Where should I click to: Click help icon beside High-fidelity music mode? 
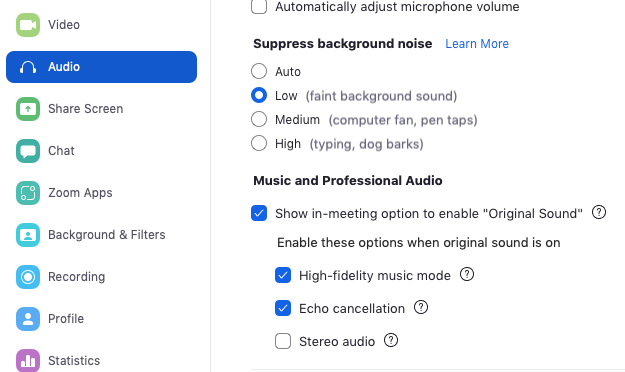point(467,274)
